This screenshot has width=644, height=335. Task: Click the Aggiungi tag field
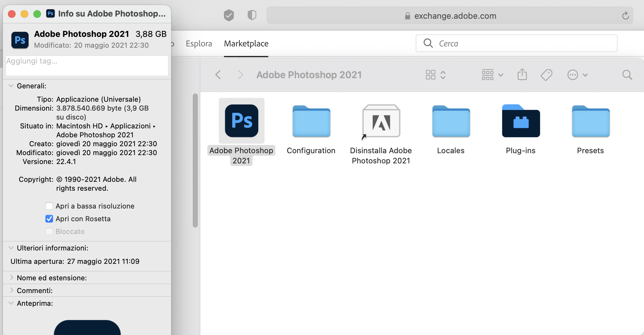tap(87, 66)
